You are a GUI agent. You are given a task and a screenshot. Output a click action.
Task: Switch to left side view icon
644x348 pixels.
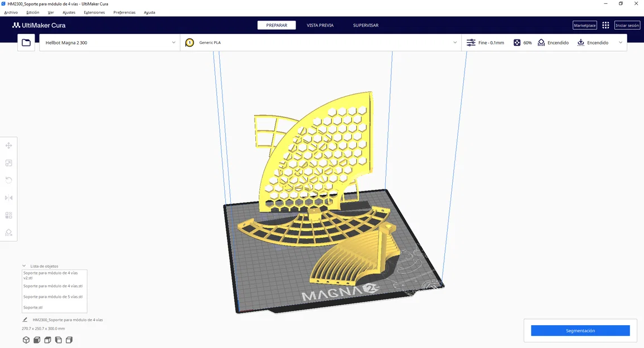click(59, 340)
